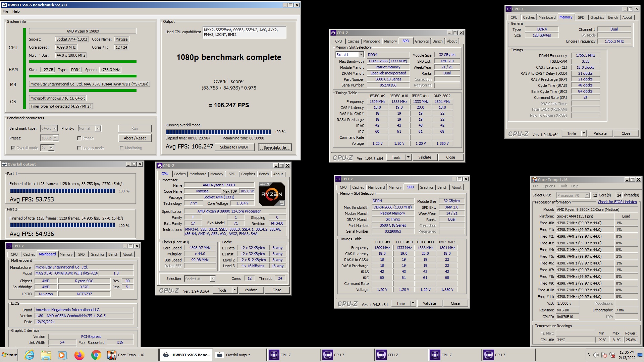Click title icon of CPU-Z Memory window

coord(509,9)
